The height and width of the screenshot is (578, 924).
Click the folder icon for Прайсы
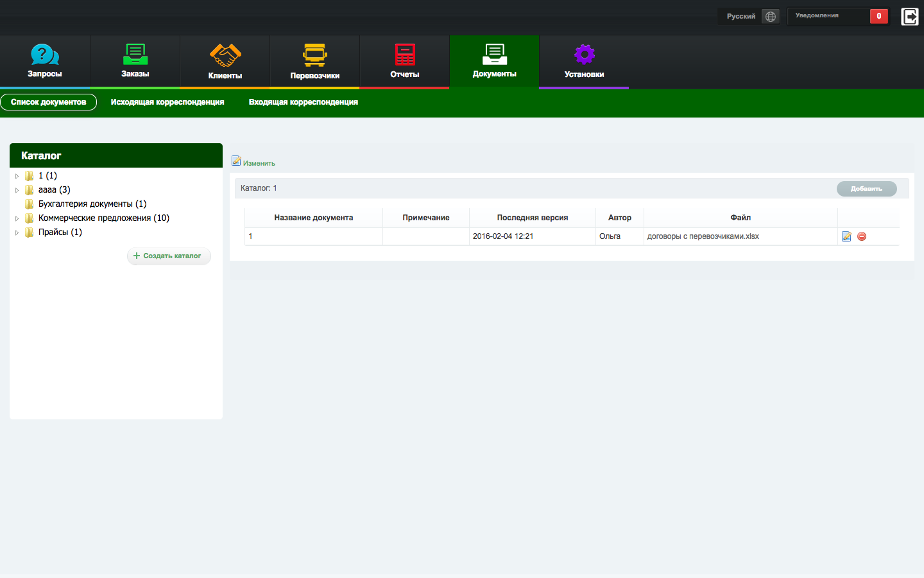(x=30, y=232)
